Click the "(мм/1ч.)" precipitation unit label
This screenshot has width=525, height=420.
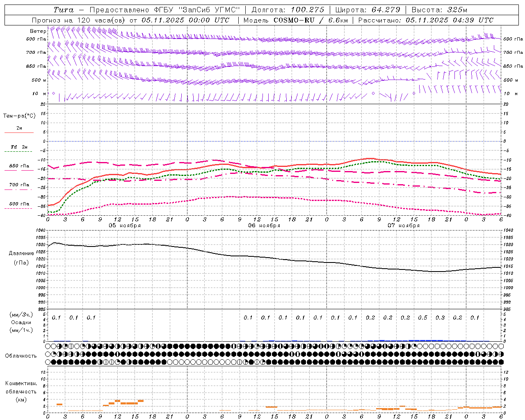[x=21, y=330]
